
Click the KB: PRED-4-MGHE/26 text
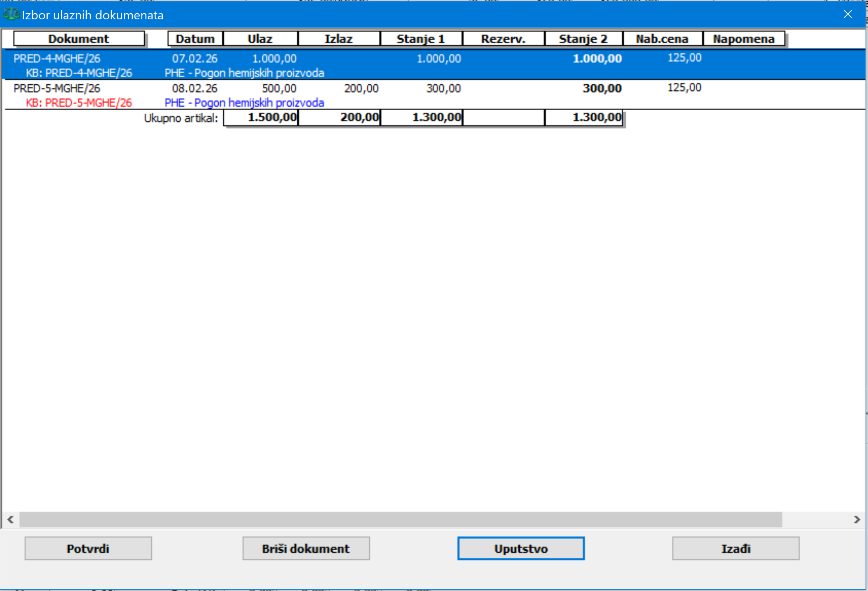(x=79, y=73)
